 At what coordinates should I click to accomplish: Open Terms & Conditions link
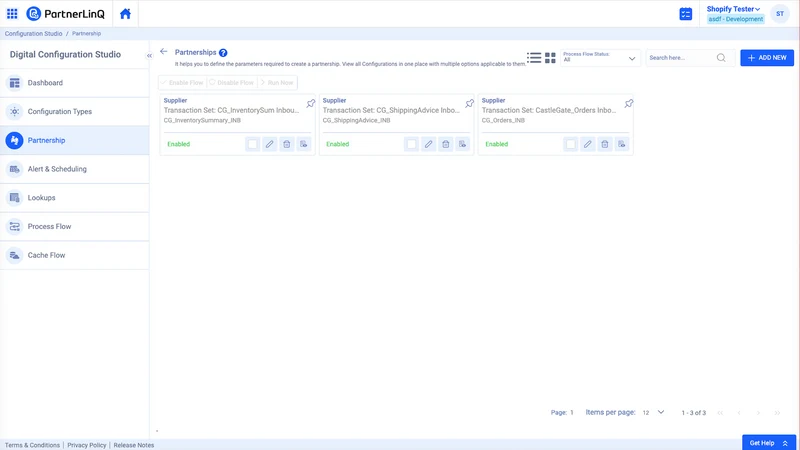point(32,445)
